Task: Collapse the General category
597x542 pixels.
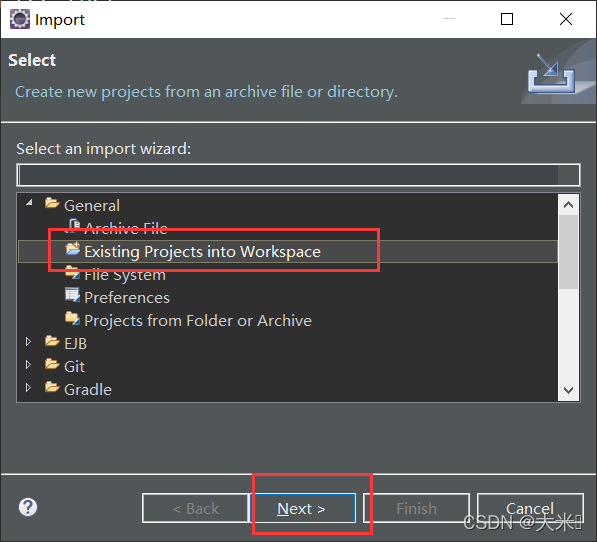Action: point(29,202)
